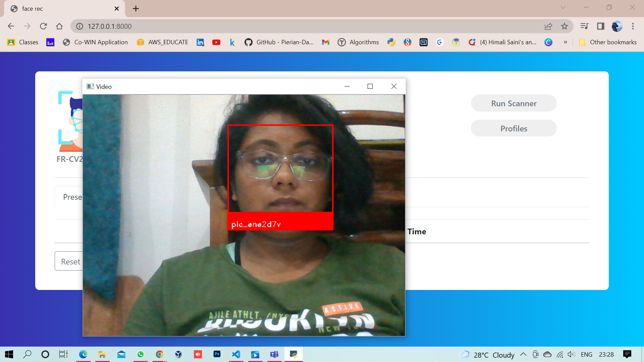Click inside the address bar
The height and width of the screenshot is (362, 644).
tap(235, 26)
